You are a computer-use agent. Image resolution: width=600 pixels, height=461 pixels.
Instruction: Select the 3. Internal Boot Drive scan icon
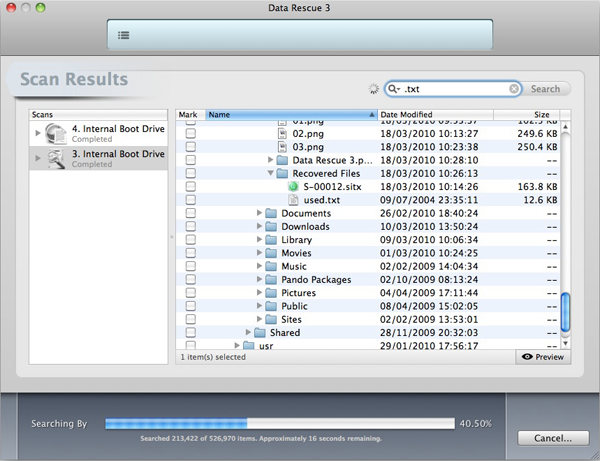56,159
